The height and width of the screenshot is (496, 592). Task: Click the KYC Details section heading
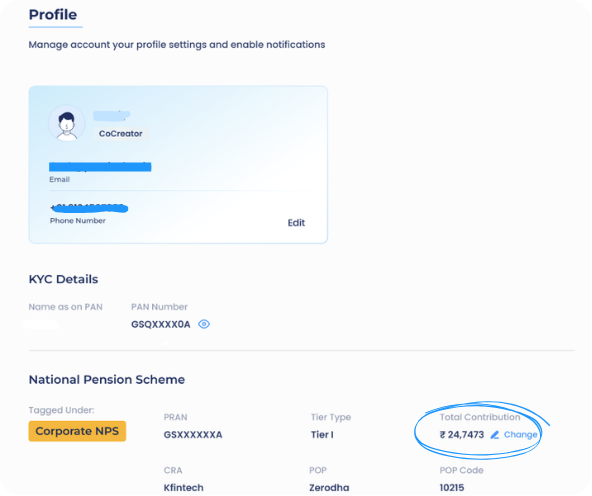click(63, 279)
